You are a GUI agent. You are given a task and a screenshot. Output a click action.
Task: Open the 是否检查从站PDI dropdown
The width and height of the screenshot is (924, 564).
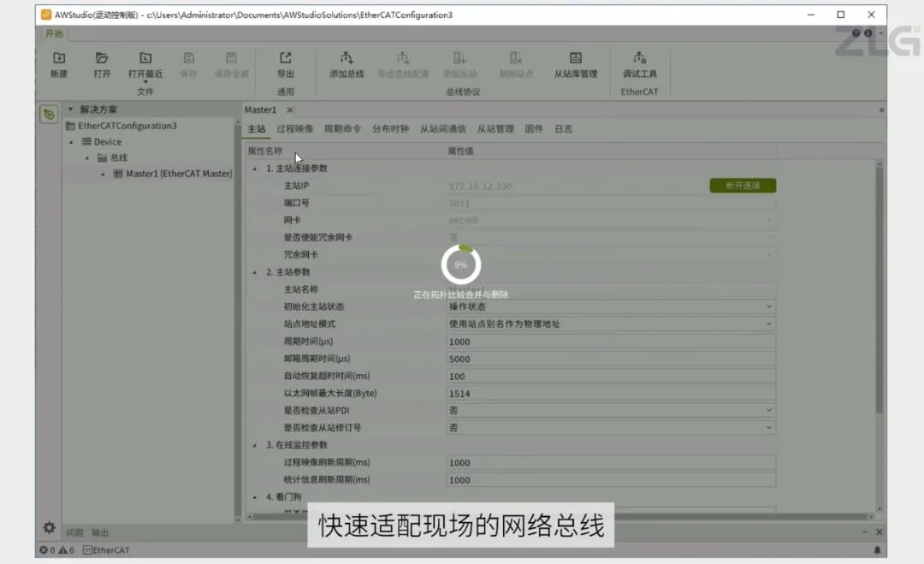(x=611, y=410)
